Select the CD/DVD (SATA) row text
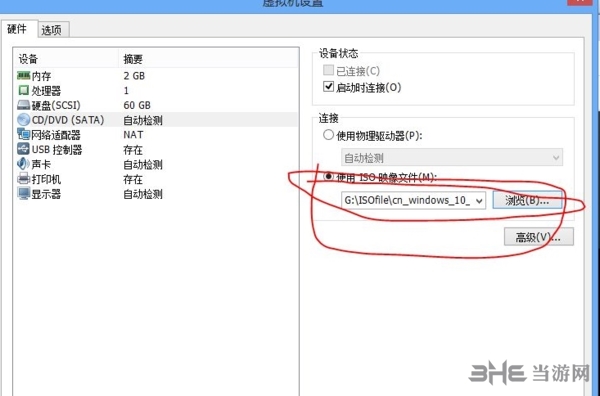The height and width of the screenshot is (396, 600). click(68, 120)
